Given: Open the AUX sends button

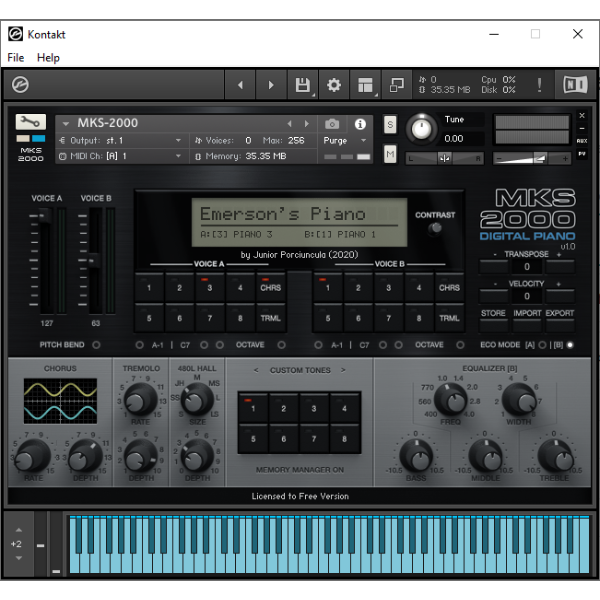Looking at the screenshot, I should click(x=582, y=141).
